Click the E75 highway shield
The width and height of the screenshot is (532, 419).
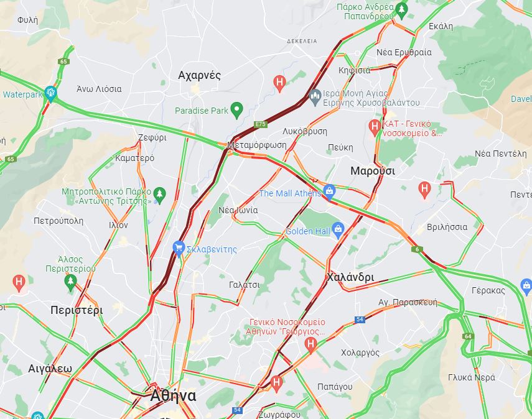pos(260,124)
